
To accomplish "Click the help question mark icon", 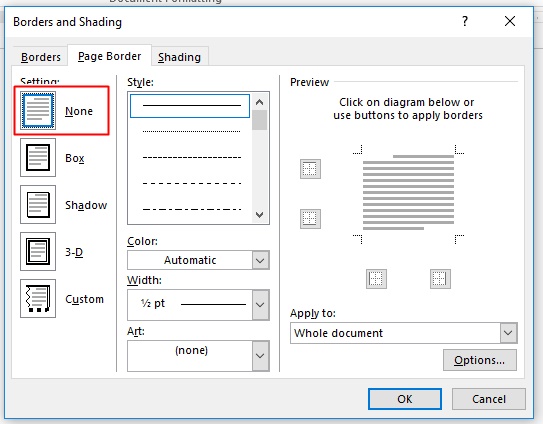I will coord(465,21).
